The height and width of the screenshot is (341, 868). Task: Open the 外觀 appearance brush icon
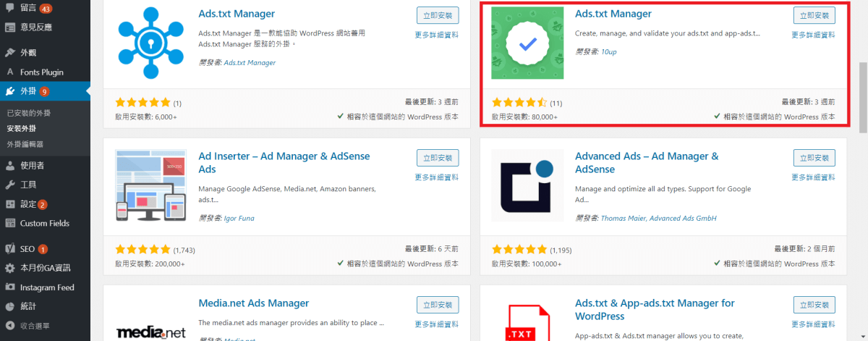10,53
